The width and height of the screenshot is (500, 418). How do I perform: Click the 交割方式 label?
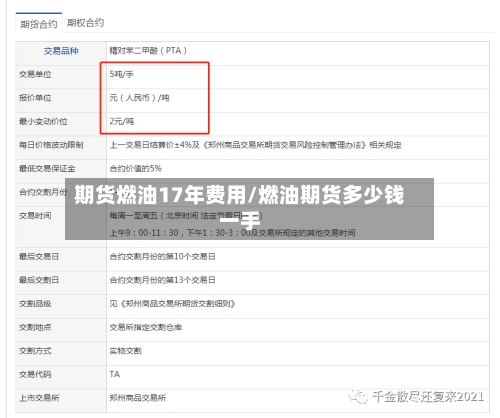[35, 351]
